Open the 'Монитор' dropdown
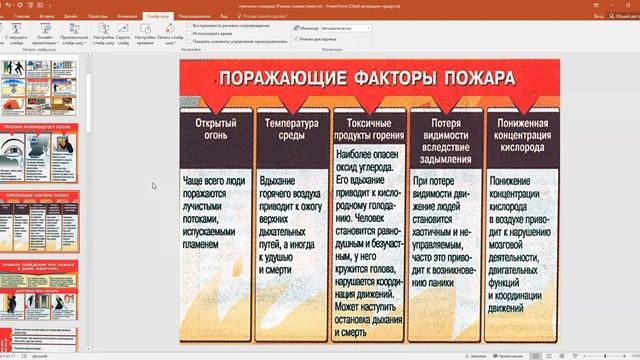640x360 pixels. click(x=345, y=28)
